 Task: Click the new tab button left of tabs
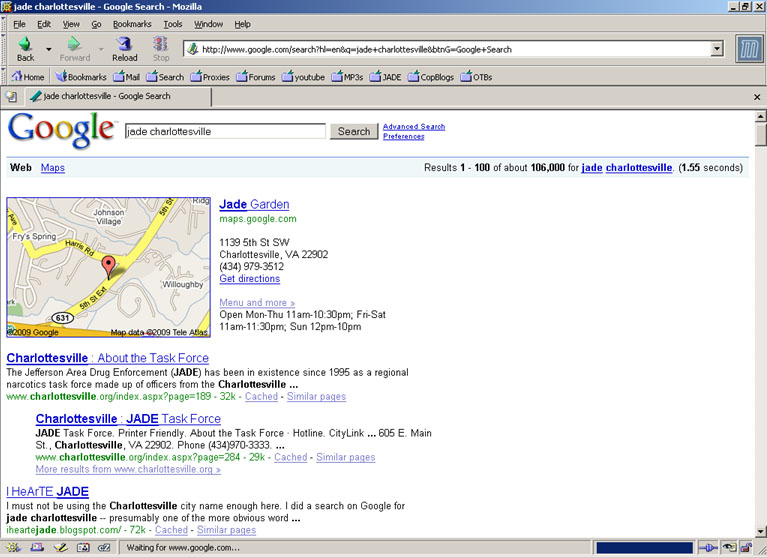[x=11, y=97]
